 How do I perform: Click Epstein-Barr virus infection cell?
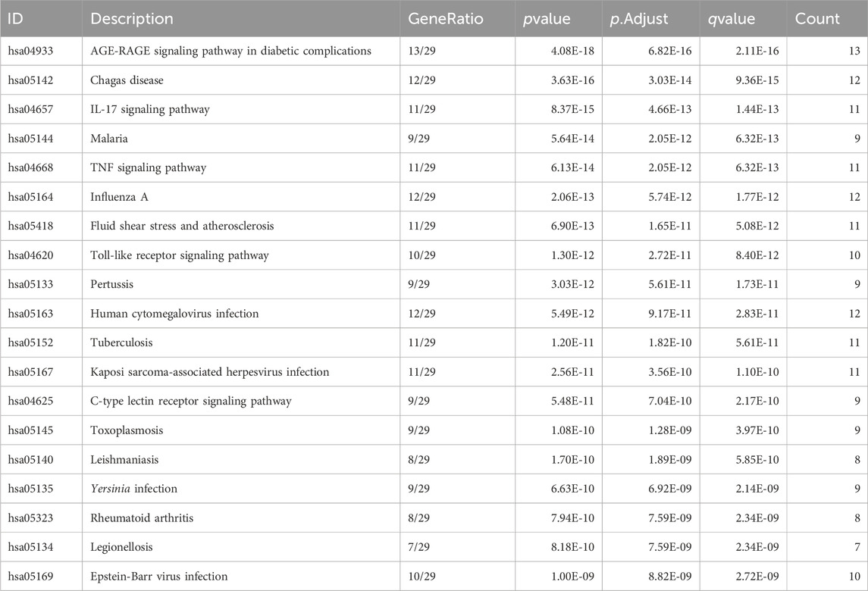coord(158,577)
